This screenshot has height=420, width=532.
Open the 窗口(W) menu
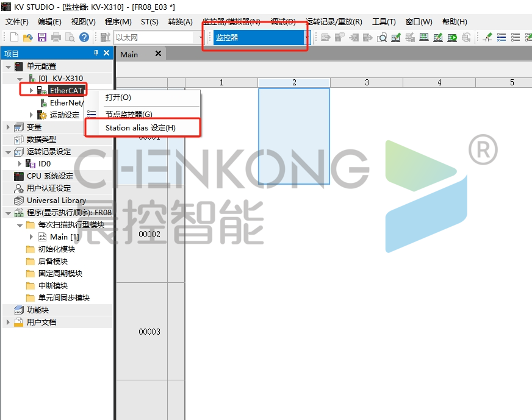coord(419,22)
